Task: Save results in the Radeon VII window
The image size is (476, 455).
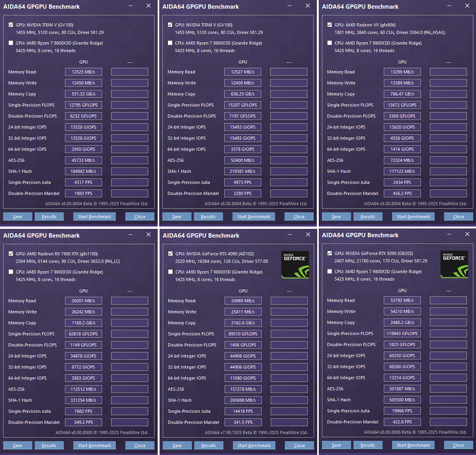Action: (x=337, y=216)
